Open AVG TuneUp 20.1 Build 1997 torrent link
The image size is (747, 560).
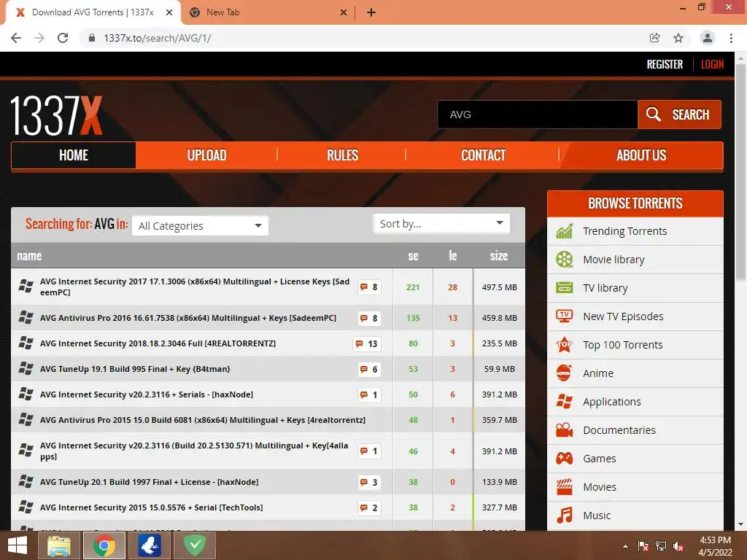point(149,482)
